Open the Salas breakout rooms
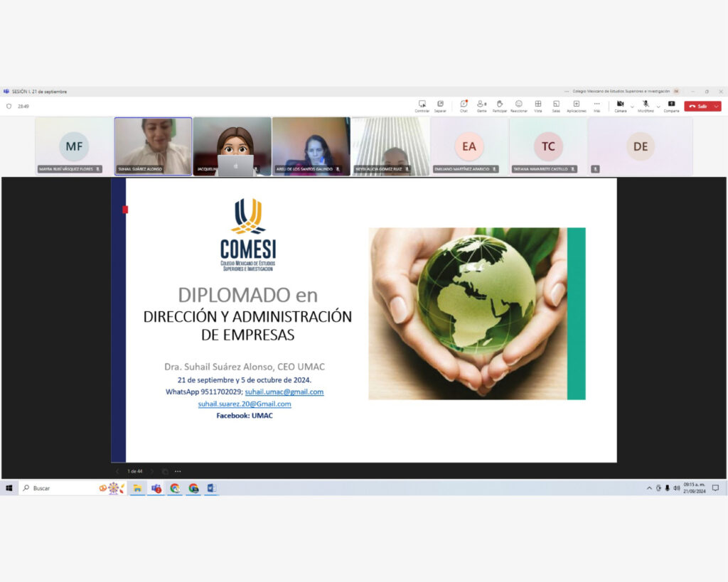Image resolution: width=728 pixels, height=582 pixels. tap(556, 106)
